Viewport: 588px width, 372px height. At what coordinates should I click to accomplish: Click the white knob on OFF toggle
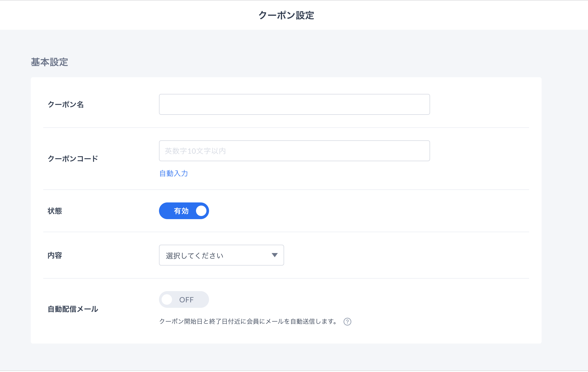tap(167, 299)
